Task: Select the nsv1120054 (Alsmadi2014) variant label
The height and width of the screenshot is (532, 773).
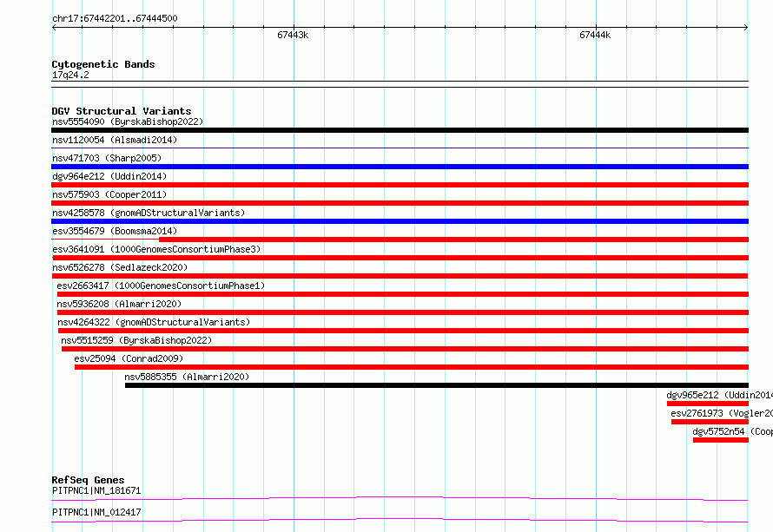Action: pyautogui.click(x=115, y=140)
